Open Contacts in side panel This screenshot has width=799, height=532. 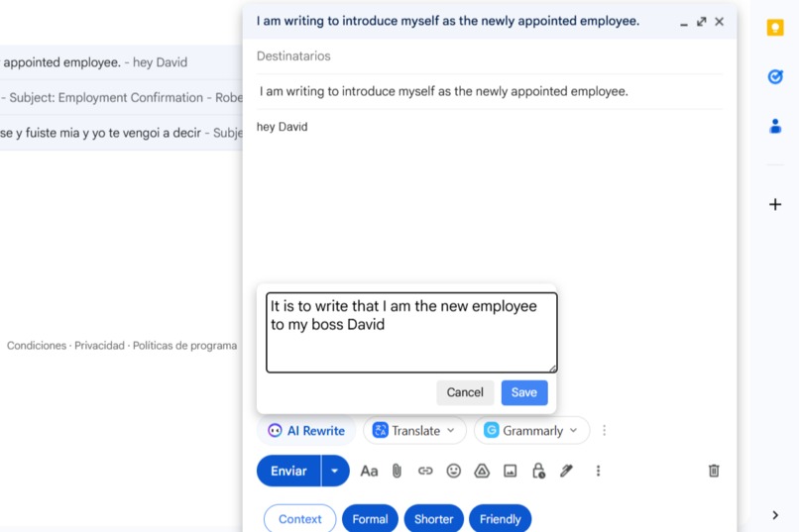tap(775, 126)
